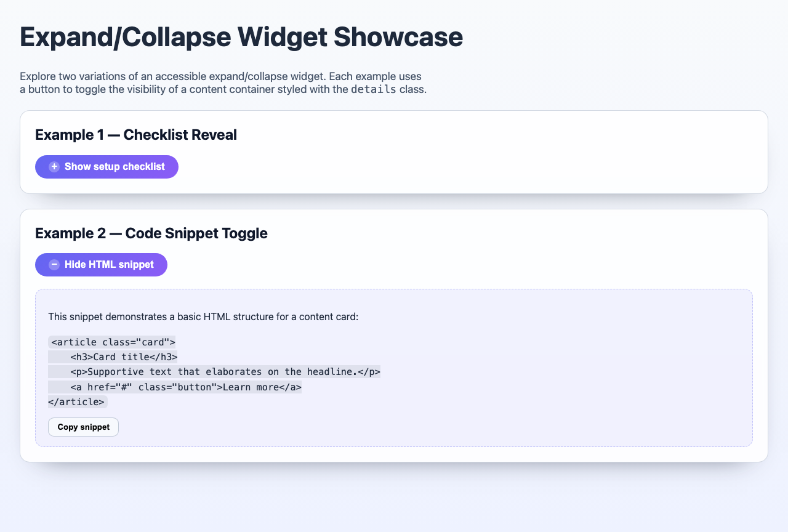
Task: Click the Expand/Collapse Widget Showcase title
Action: pos(241,37)
